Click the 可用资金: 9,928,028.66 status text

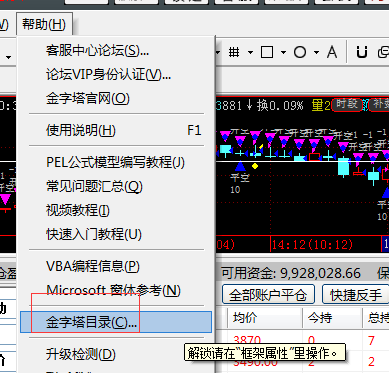point(291,273)
